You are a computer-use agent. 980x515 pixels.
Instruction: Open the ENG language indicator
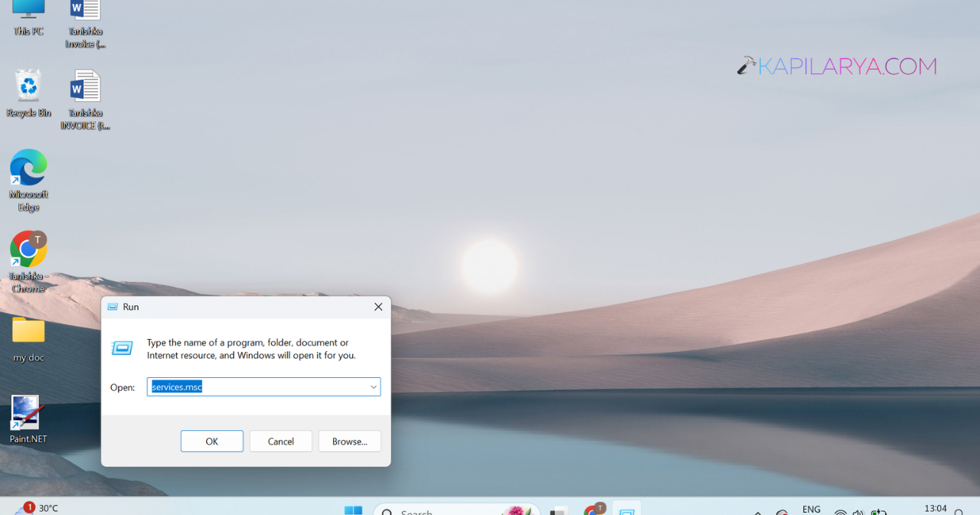tap(812, 510)
